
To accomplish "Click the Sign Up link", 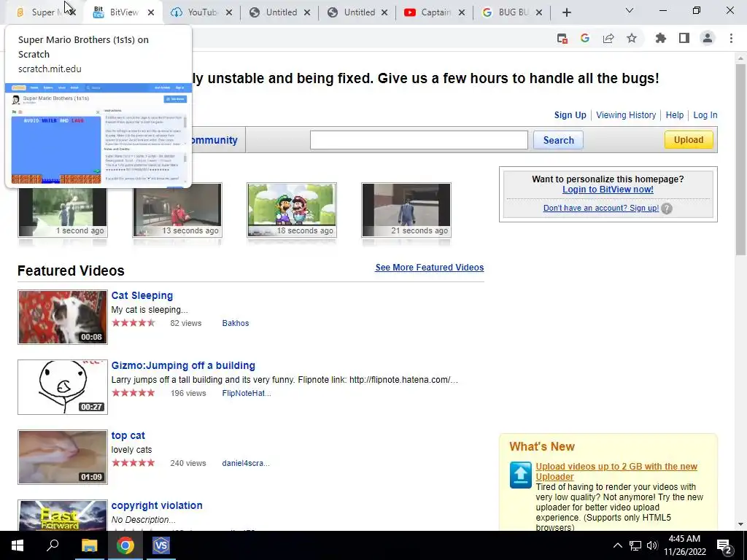I will (570, 114).
